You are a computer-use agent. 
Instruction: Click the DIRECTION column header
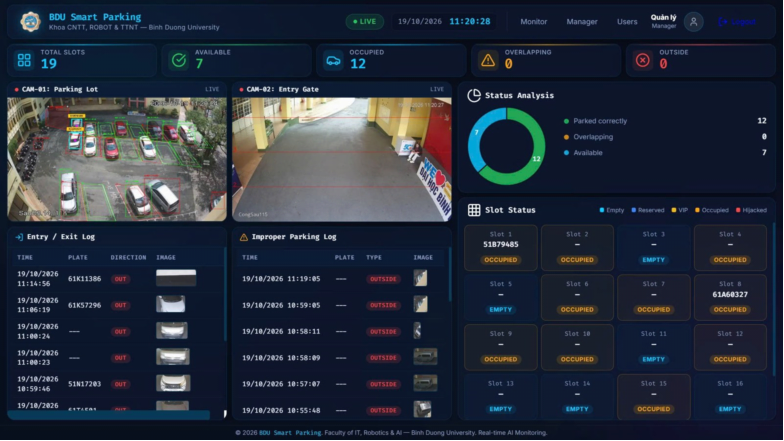click(x=128, y=258)
